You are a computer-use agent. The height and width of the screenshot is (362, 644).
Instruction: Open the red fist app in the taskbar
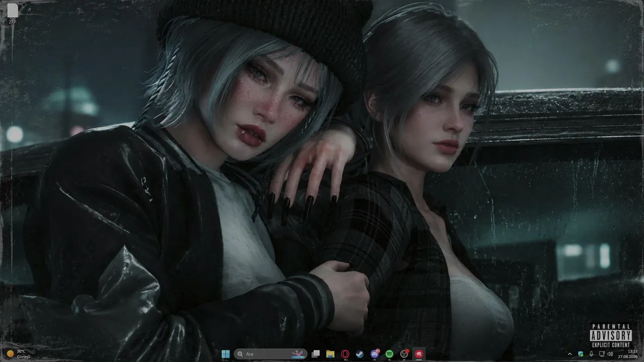[419, 354]
